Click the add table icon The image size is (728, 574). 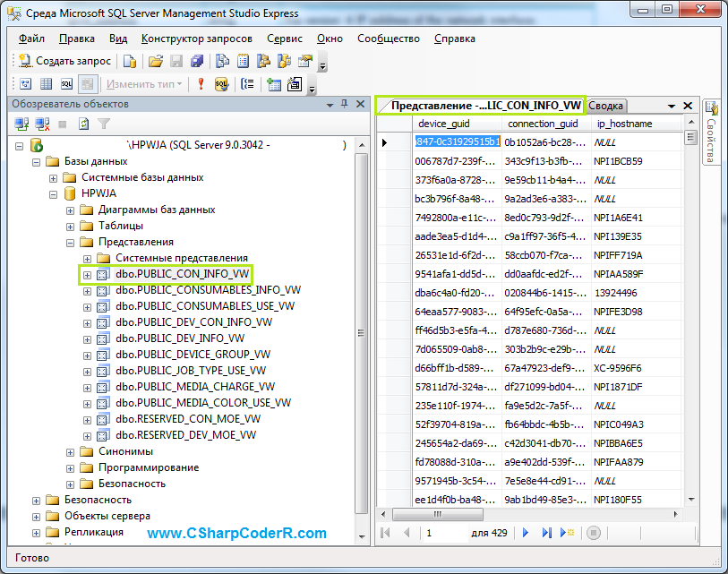point(274,84)
